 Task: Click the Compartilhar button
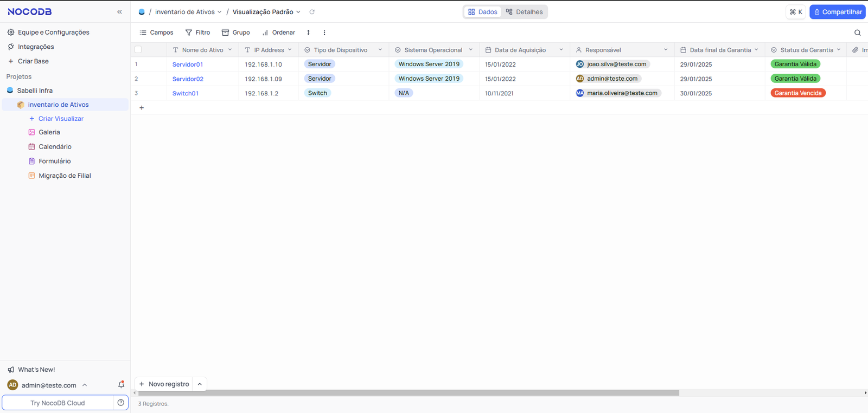pyautogui.click(x=837, y=12)
